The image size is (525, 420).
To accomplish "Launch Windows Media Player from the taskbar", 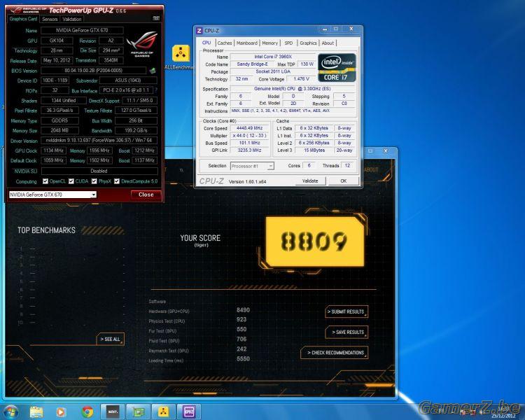I will tap(61, 412).
